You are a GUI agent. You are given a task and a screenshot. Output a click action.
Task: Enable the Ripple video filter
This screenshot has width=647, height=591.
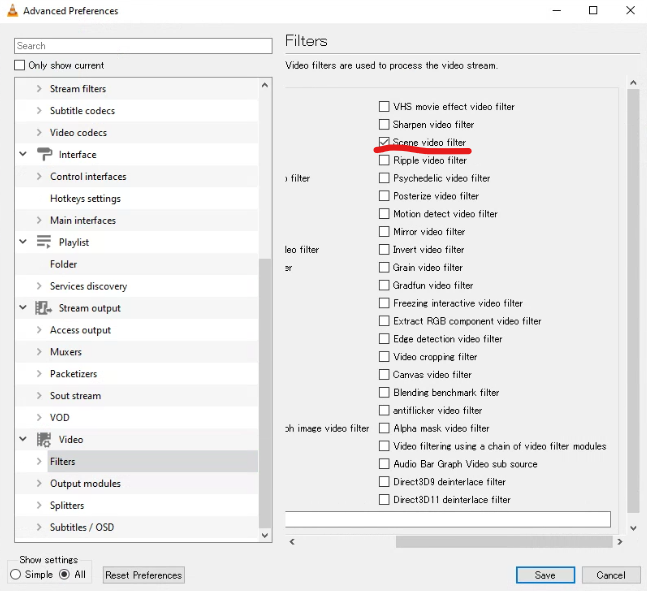[384, 160]
